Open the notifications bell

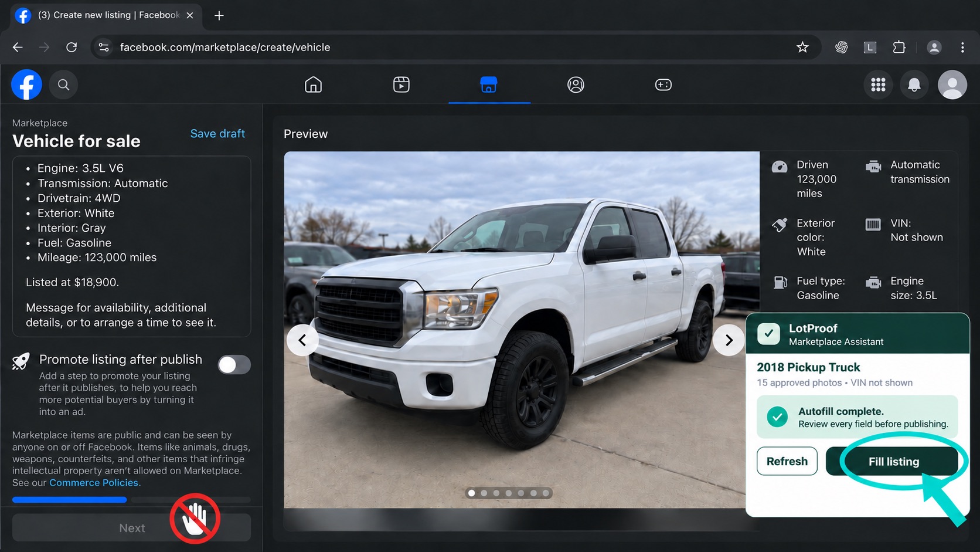pos(914,84)
